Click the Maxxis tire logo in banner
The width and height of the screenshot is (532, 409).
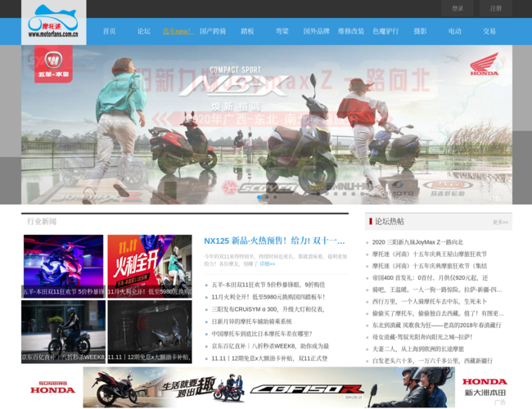(x=448, y=188)
